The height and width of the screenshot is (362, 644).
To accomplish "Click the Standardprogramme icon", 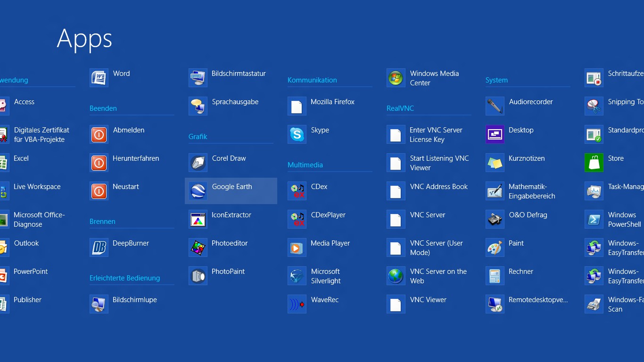I will tap(594, 134).
